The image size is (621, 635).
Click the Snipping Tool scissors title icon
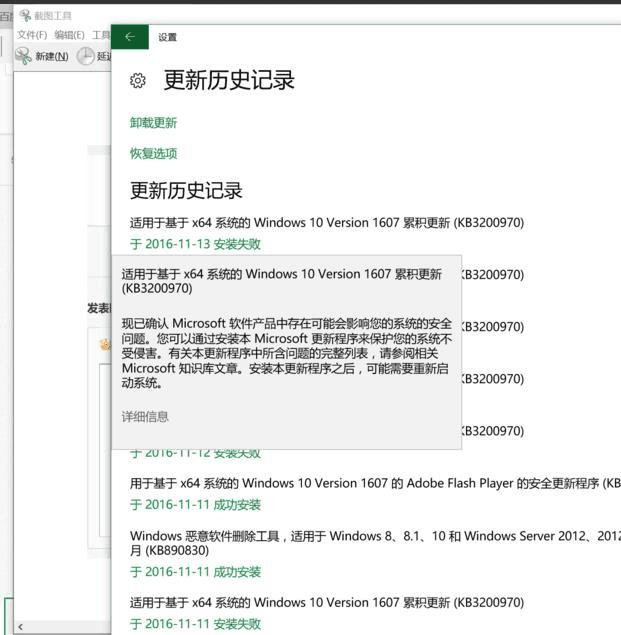(x=25, y=16)
